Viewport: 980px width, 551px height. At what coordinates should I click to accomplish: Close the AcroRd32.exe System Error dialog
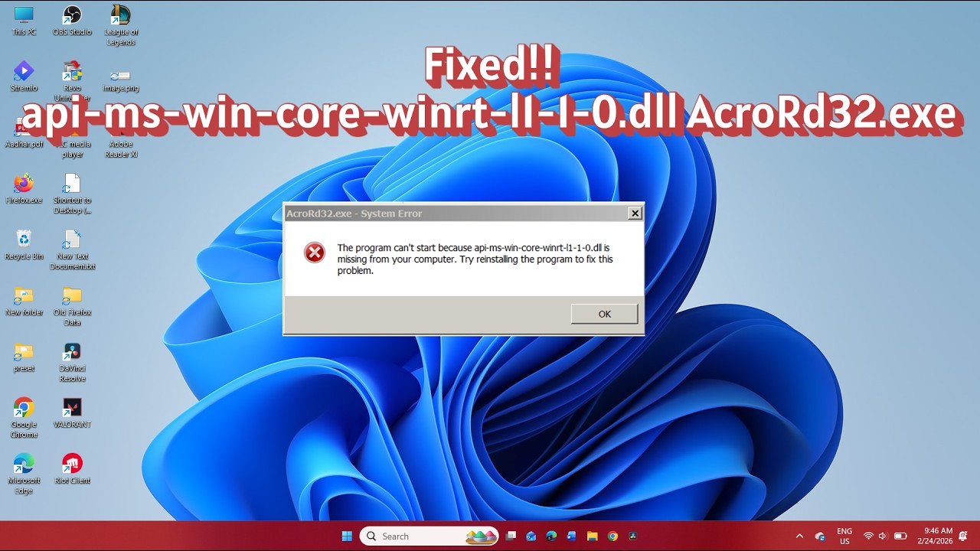[x=635, y=214]
